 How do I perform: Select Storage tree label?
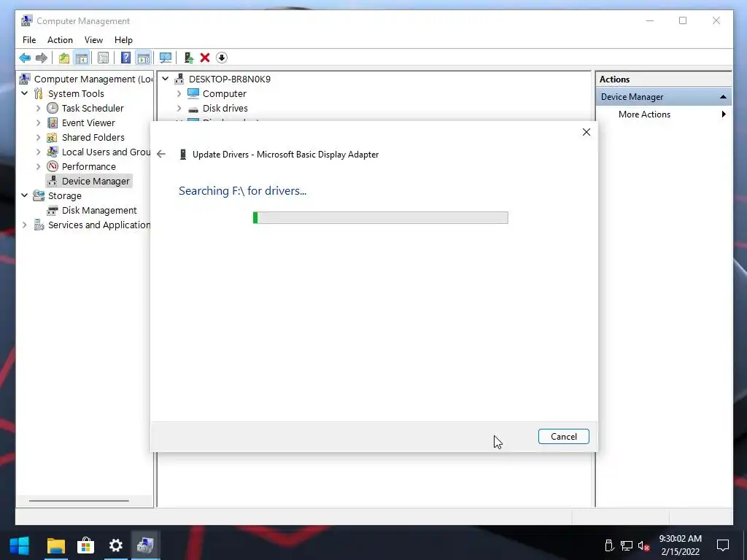click(x=64, y=195)
